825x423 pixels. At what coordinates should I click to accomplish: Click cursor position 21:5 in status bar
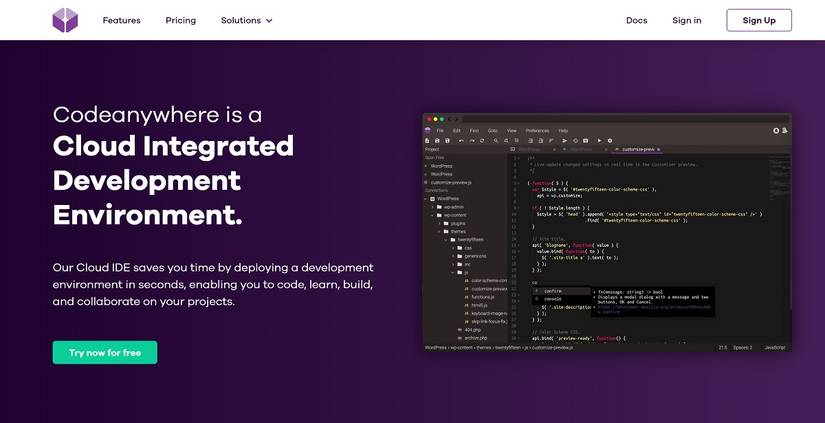(722, 347)
